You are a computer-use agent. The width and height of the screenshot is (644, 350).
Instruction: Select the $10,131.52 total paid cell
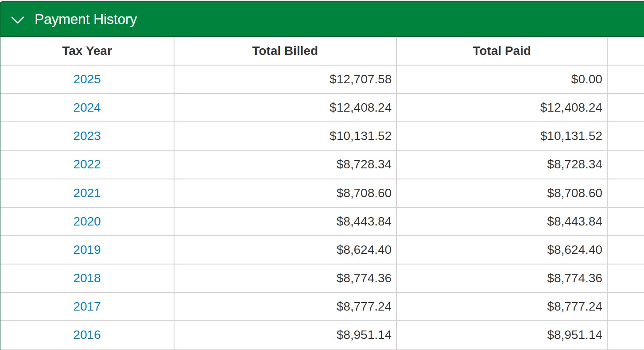[571, 136]
